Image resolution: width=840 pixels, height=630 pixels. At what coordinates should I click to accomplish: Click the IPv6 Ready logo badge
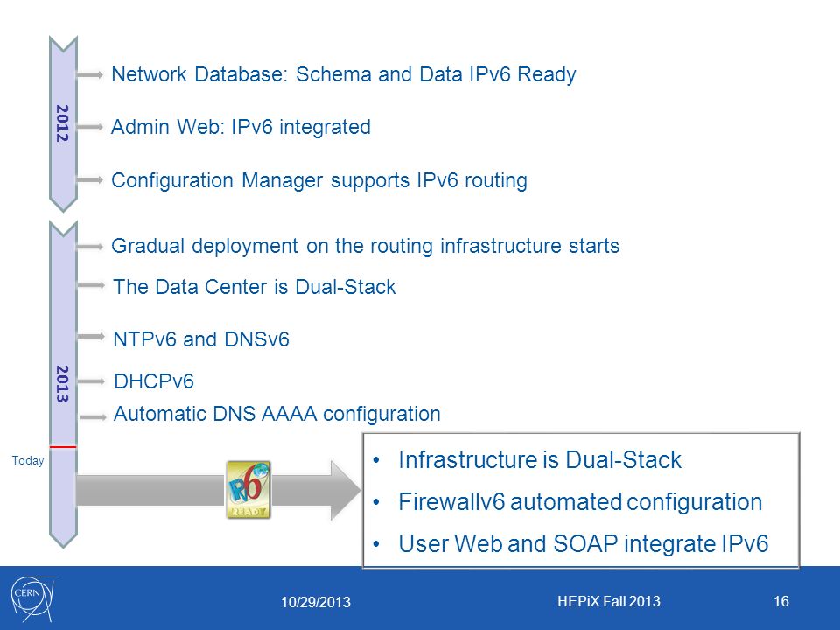coord(248,490)
